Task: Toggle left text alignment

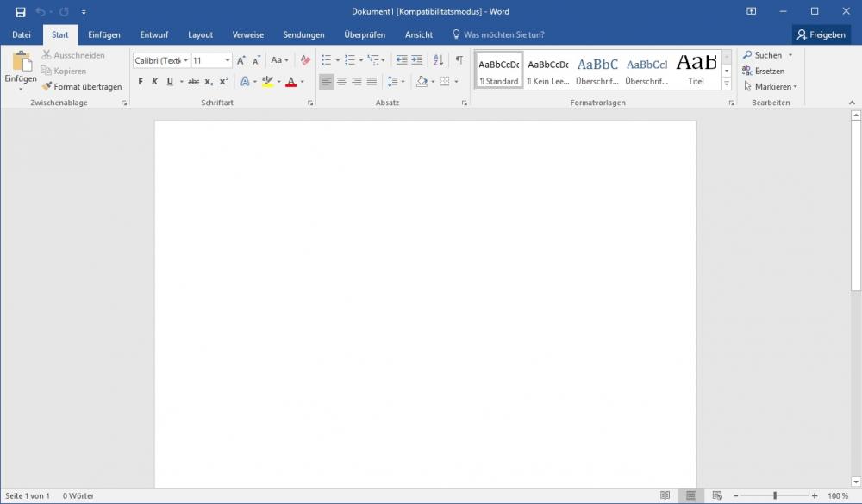Action: coord(326,82)
